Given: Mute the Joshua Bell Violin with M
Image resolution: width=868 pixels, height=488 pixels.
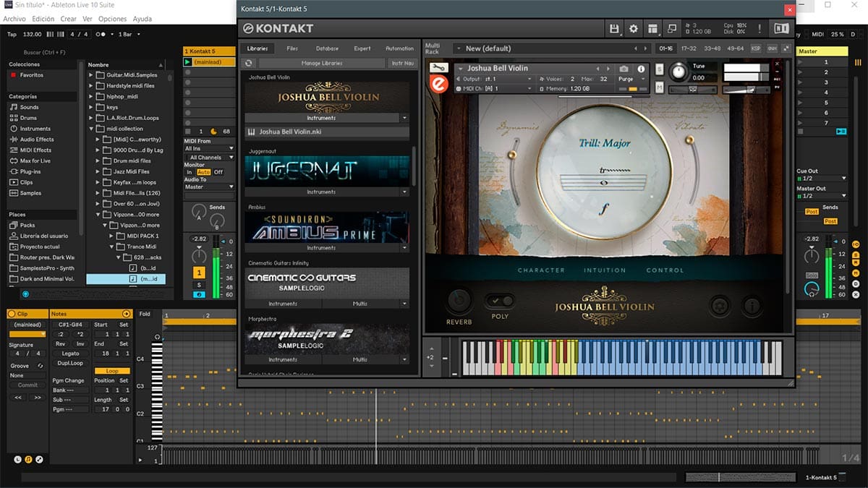Looking at the screenshot, I should click(660, 87).
